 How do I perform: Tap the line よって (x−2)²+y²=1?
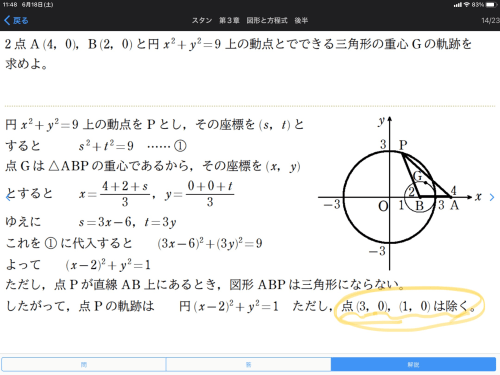(78, 265)
